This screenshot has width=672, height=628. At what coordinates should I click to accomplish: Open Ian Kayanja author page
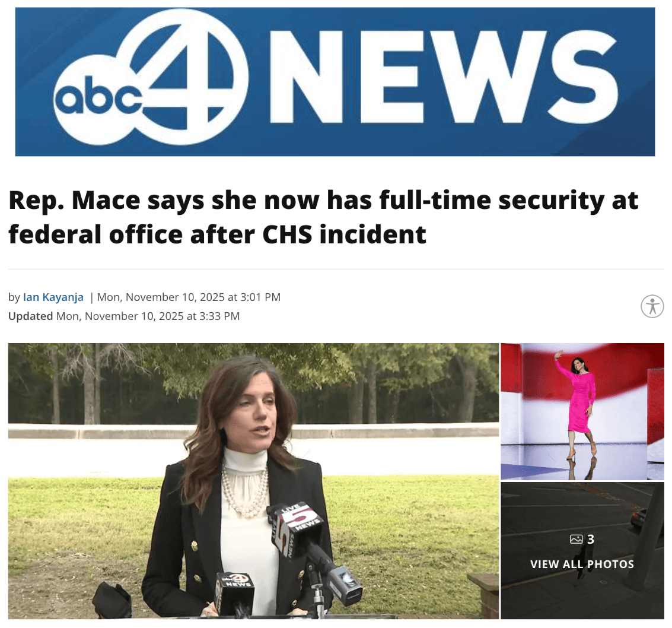coord(53,297)
